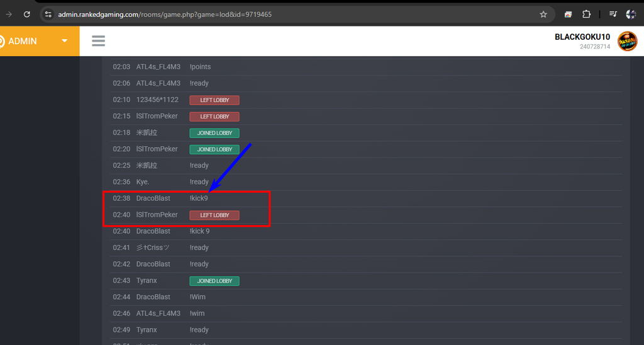Viewport: 644px width, 345px height.
Task: Reload the page
Action: pos(26,14)
